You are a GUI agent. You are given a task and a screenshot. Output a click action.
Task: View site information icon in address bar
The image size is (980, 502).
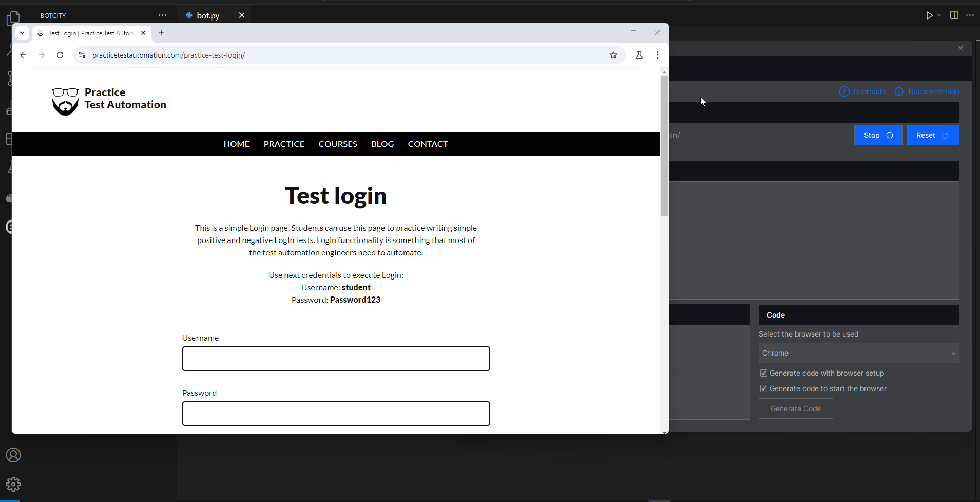pos(82,55)
